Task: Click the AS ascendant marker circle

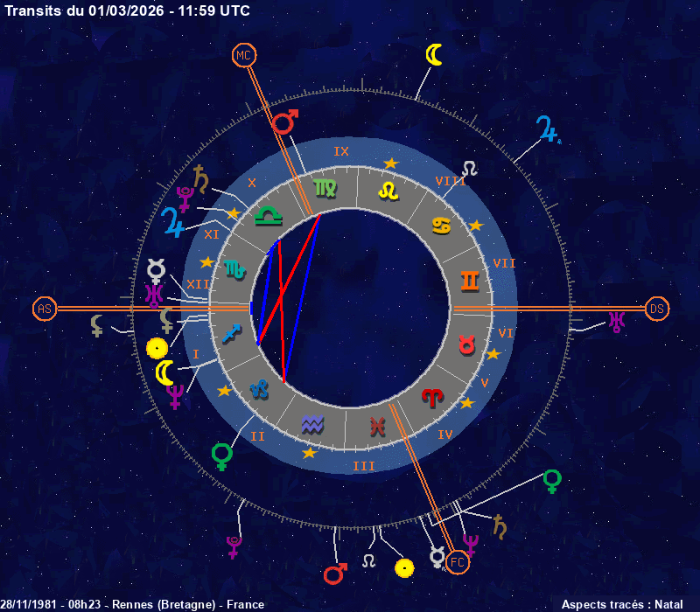Action: (x=44, y=308)
